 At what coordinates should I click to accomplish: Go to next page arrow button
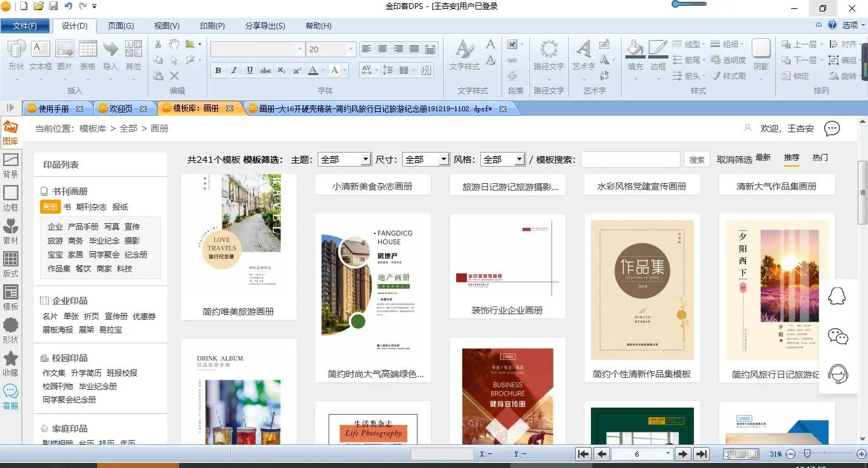tap(683, 454)
